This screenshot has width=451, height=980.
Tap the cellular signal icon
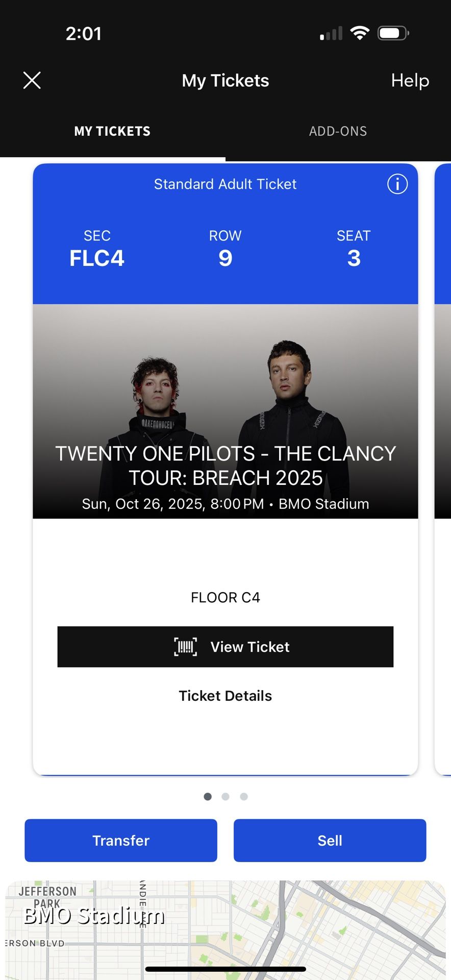coord(330,33)
